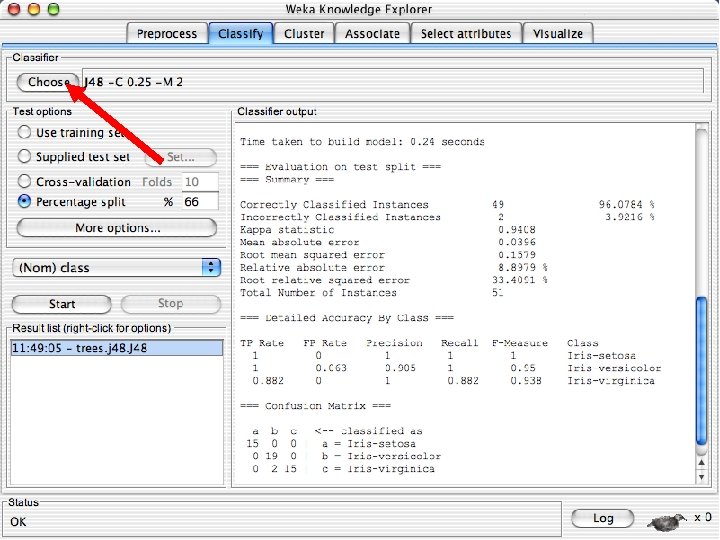Zoom window with the green button
Image resolution: width=720 pixels, height=540 pixels.
[x=54, y=8]
